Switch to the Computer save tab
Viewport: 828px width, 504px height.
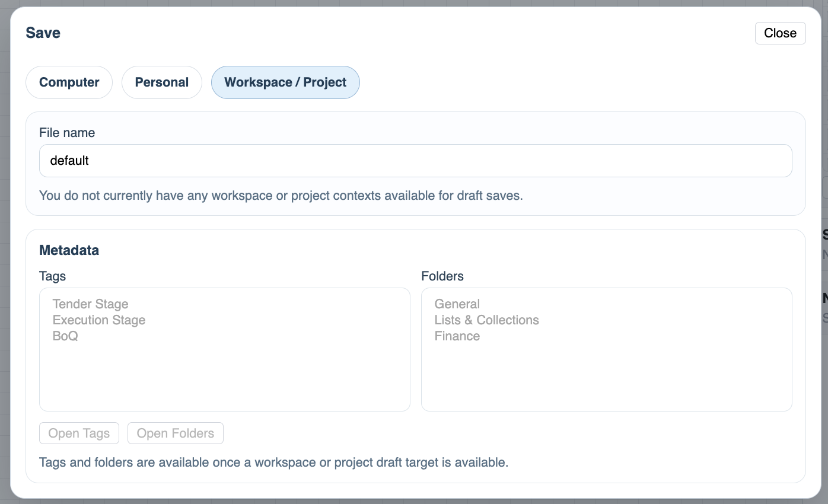click(x=69, y=82)
